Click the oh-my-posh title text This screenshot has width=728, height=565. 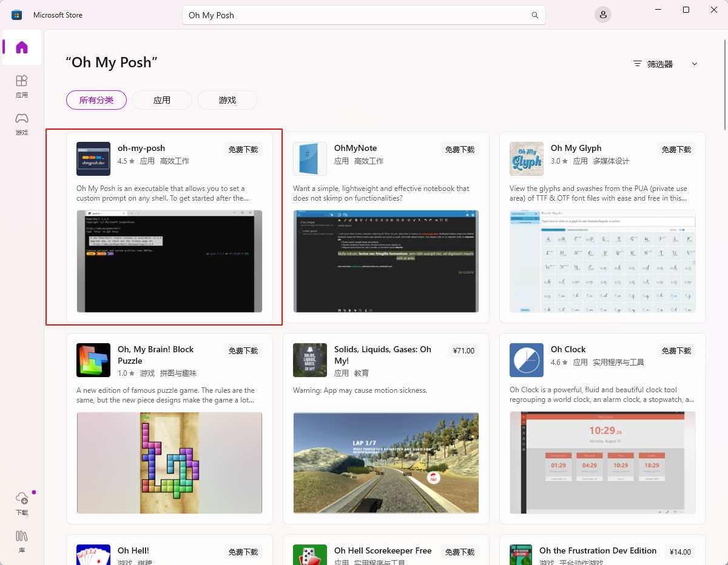coord(141,148)
